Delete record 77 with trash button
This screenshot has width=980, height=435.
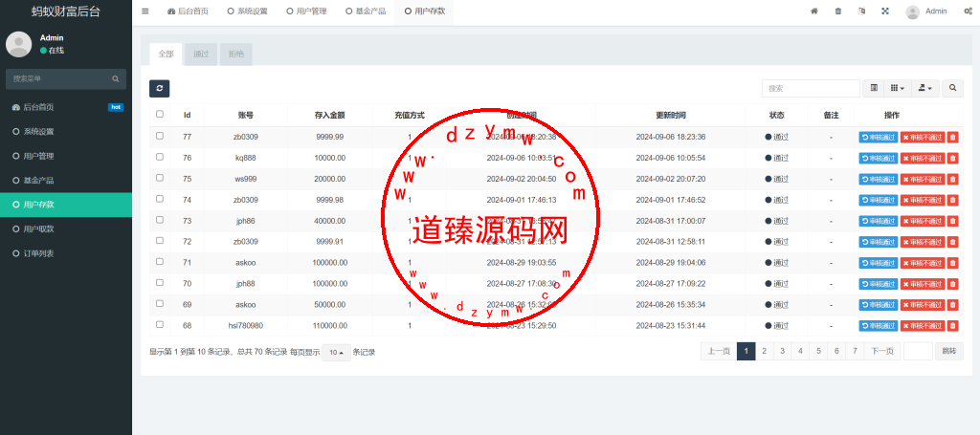(x=952, y=138)
